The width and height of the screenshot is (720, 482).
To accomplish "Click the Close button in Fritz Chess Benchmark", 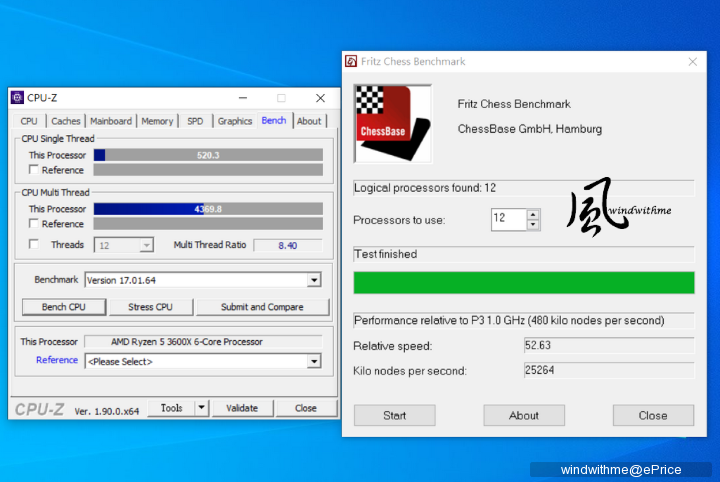I will click(653, 415).
